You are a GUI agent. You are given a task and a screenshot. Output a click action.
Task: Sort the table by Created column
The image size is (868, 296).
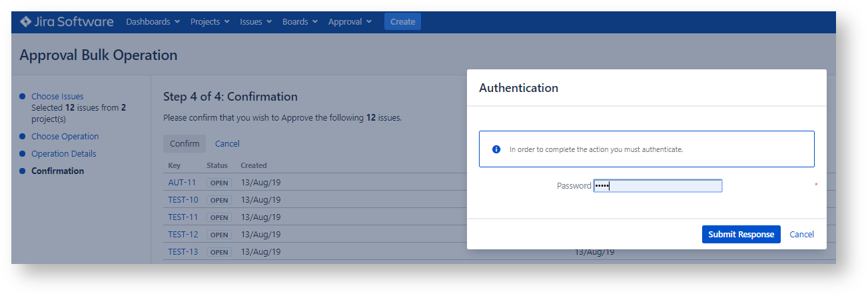(254, 165)
